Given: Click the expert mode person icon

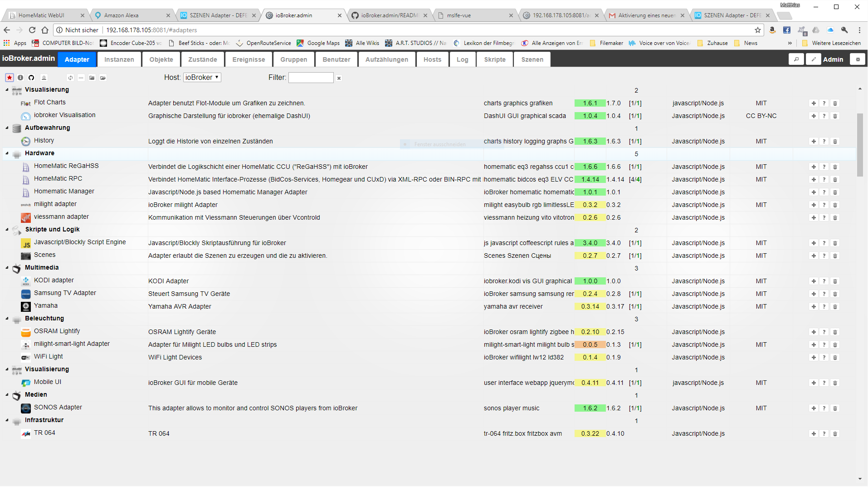Looking at the screenshot, I should point(44,78).
